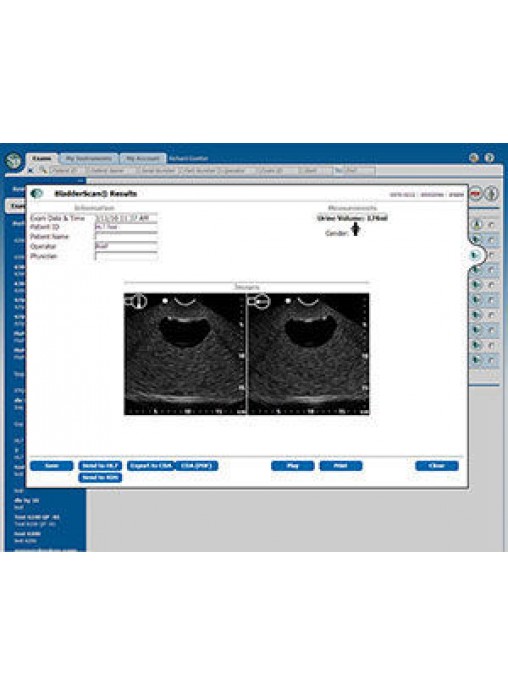Click the left bladder ultrasound image
The height and width of the screenshot is (696, 508).
click(184, 354)
